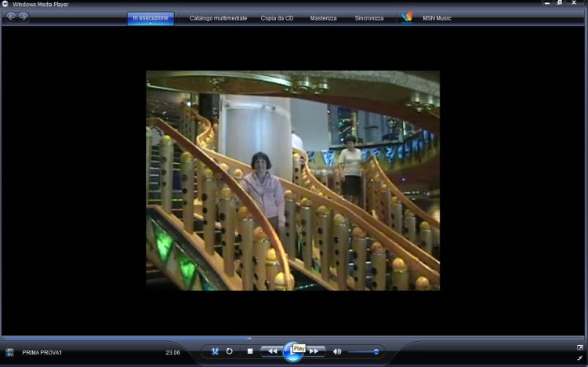
Task: Click the MSN butterfly logo icon
Action: pyautogui.click(x=406, y=18)
